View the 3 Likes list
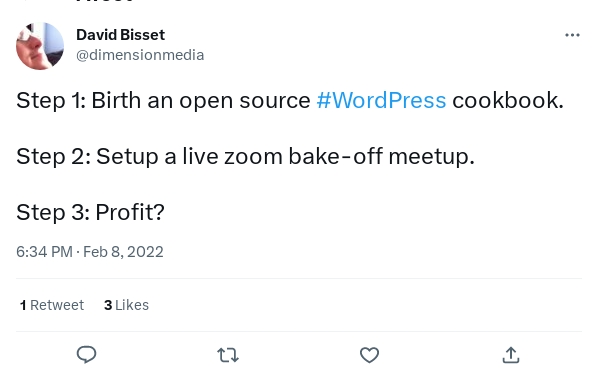This screenshot has height=369, width=598. 126,305
